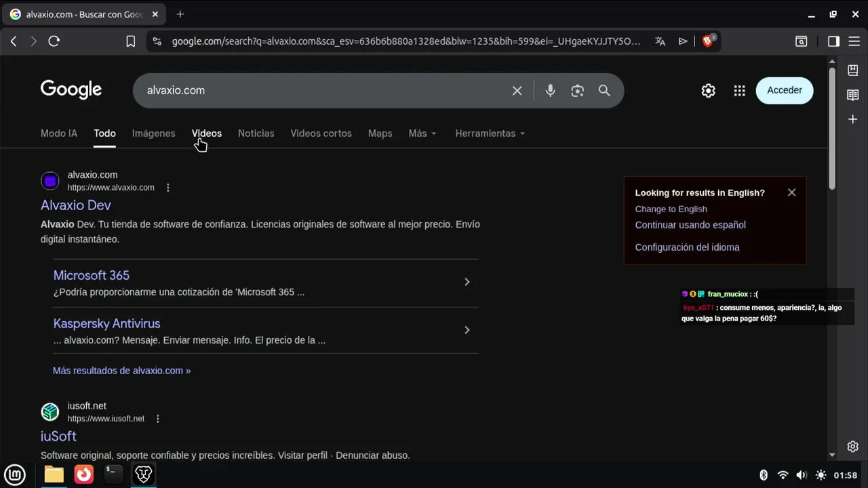Viewport: 868px width, 488px height.
Task: Open the Videos results tab
Action: pyautogui.click(x=207, y=134)
